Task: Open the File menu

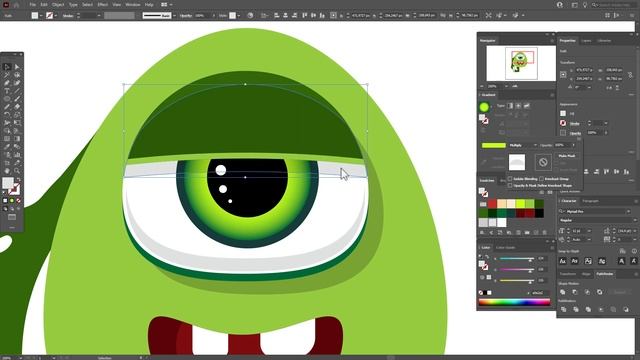Action: click(33, 4)
